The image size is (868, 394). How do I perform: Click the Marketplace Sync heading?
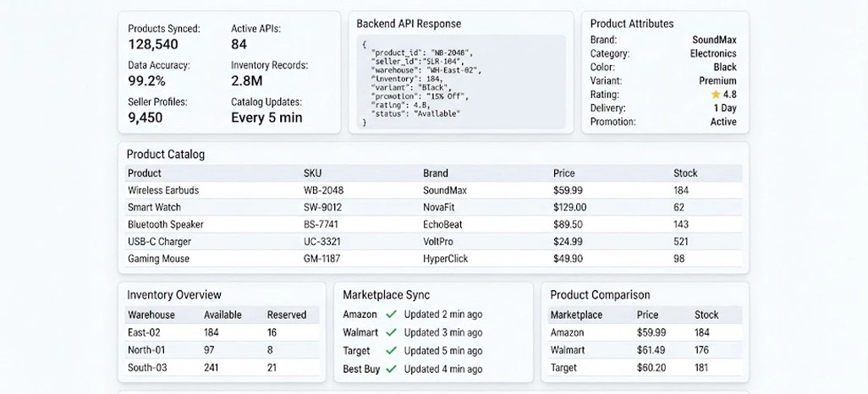[387, 295]
